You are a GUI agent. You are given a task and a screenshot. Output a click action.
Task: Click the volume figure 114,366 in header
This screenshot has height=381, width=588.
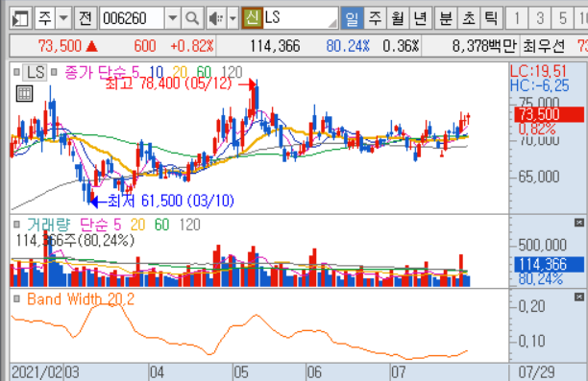click(x=275, y=46)
